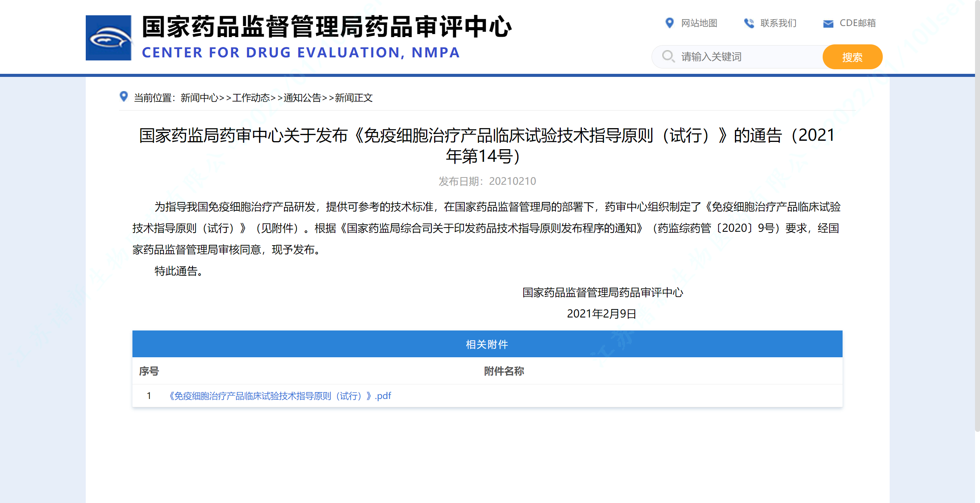Click the 国家药品监督管理局药品审评中心 header title
The image size is (980, 503).
(x=327, y=27)
